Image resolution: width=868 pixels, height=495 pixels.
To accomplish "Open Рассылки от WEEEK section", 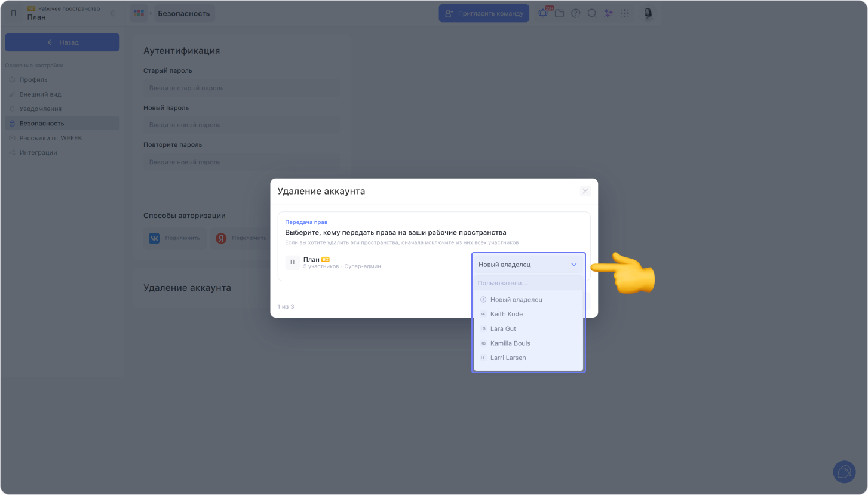I will (62, 138).
